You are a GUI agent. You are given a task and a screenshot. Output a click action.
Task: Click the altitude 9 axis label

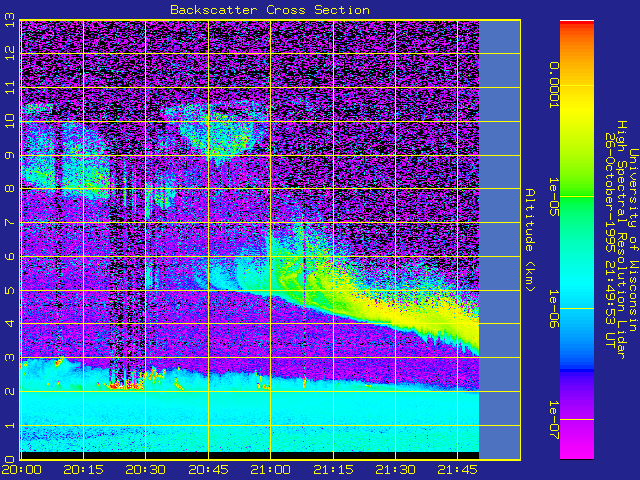(10, 155)
